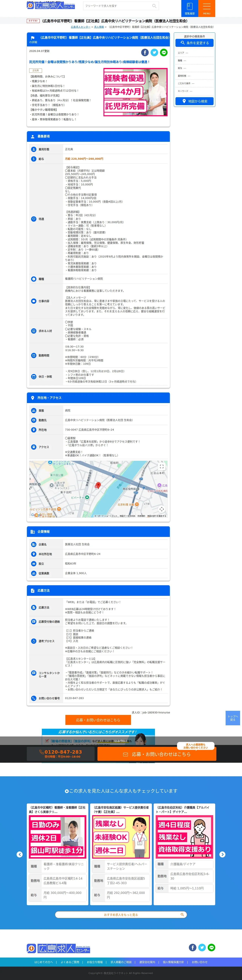Click the red location marker on the map

coord(98,485)
